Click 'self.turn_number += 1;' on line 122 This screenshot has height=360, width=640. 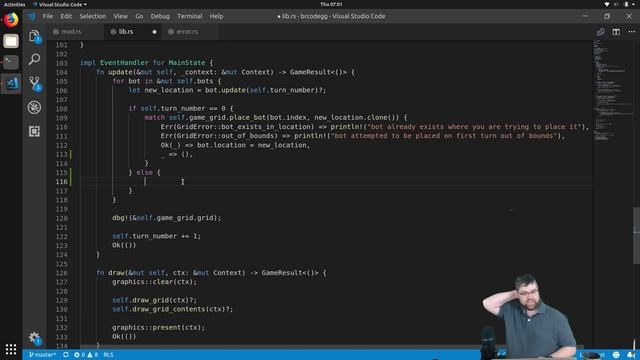click(156, 236)
